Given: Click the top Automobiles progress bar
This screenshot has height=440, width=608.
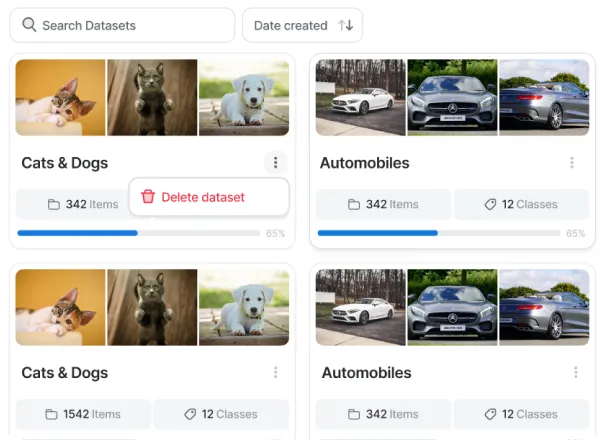Looking at the screenshot, I should (x=440, y=233).
